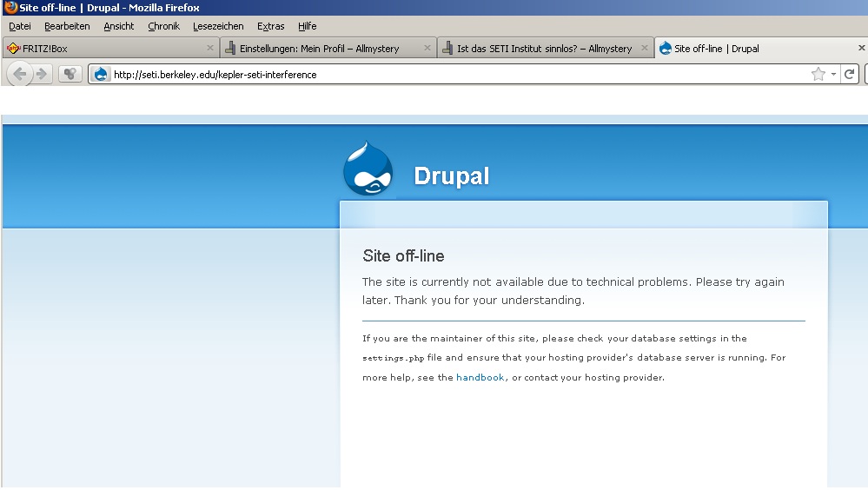Screen dimensions: 868x490
Task: Close the Site off-line Drupal tab
Action: click(861, 48)
